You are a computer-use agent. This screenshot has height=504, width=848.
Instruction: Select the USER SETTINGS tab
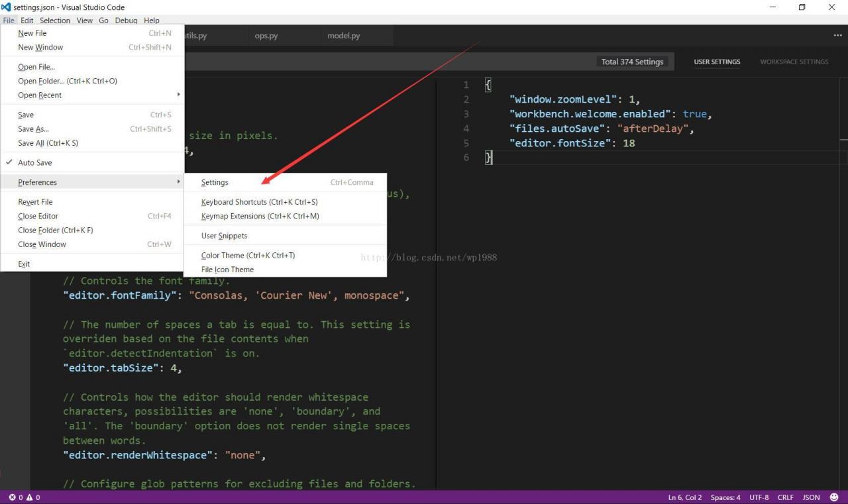tap(717, 62)
